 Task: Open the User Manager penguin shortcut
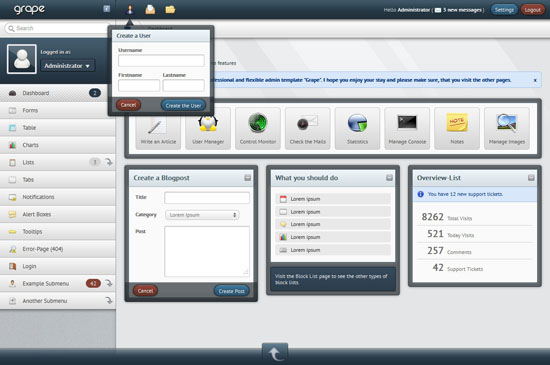pyautogui.click(x=208, y=129)
